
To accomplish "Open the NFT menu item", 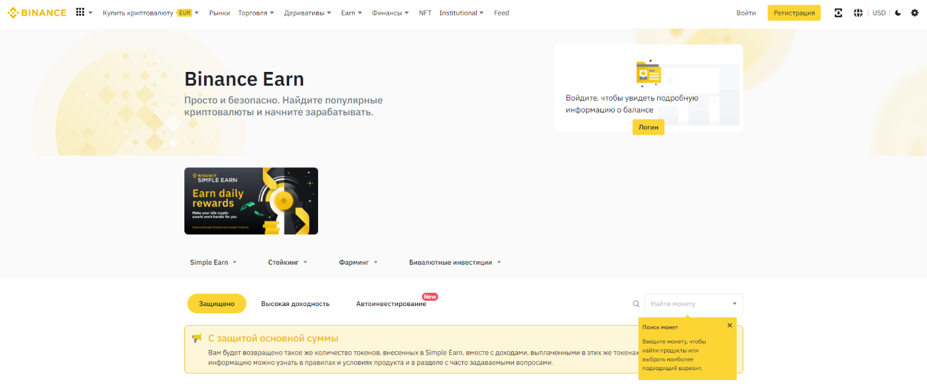I will (x=425, y=13).
